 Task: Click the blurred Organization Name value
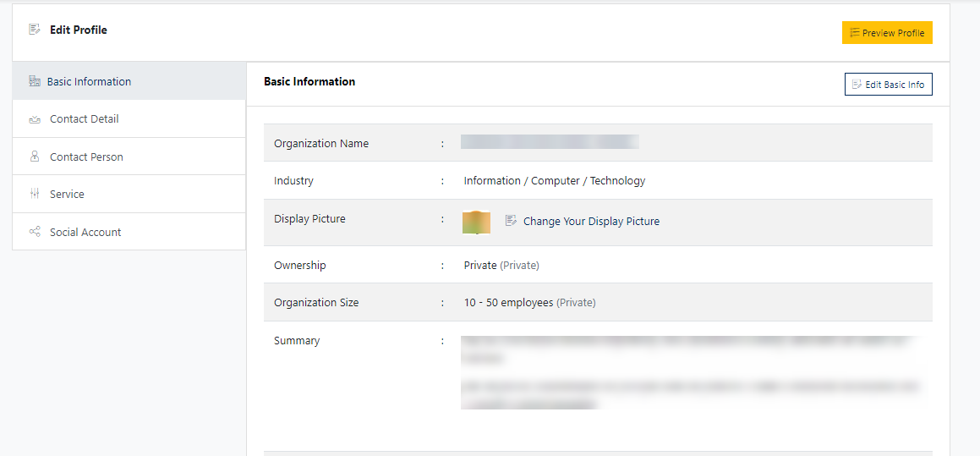[x=549, y=142]
